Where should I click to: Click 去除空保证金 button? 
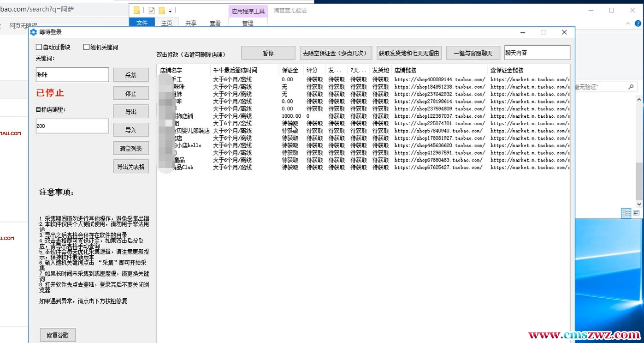pyautogui.click(x=336, y=53)
